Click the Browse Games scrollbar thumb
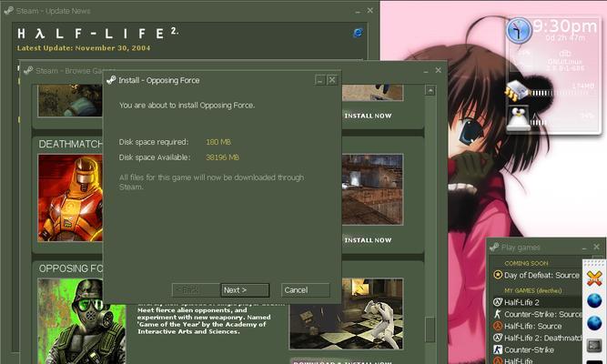Screen dimensions: 607x364 point(430,329)
